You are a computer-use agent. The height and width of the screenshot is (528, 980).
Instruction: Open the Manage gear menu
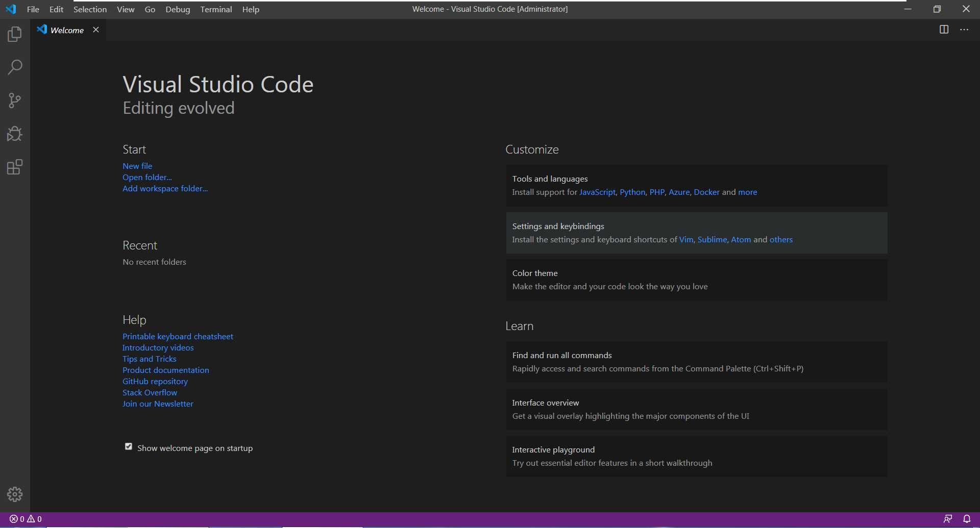[15, 494]
